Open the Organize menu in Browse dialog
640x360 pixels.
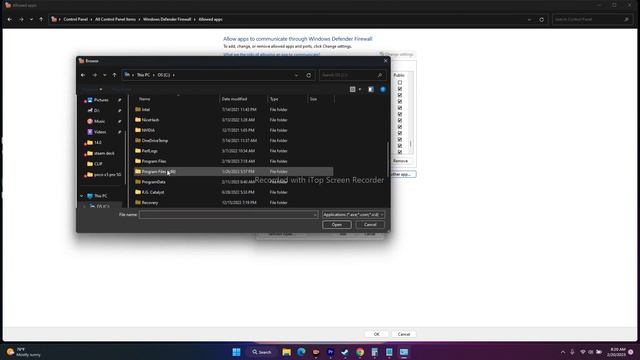[91, 89]
